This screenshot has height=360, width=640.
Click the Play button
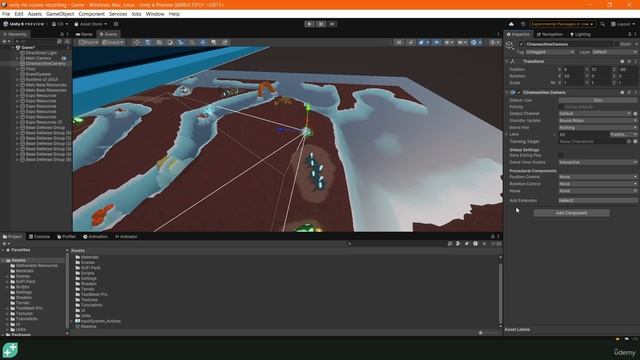pos(309,24)
